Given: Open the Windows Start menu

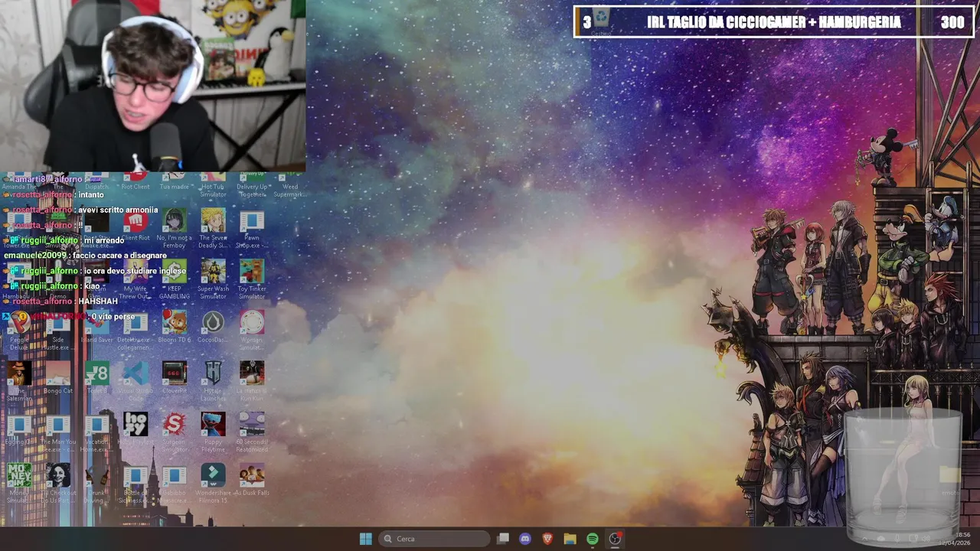Looking at the screenshot, I should coord(365,539).
